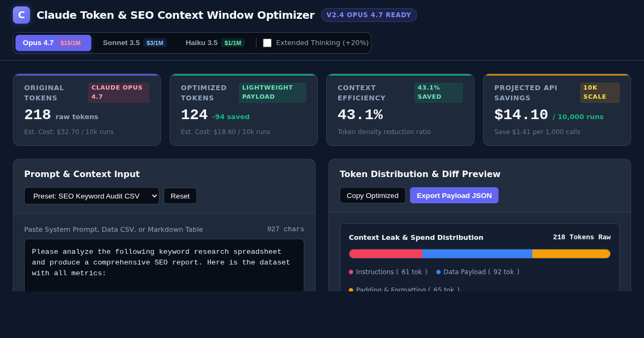This screenshot has height=338, width=644.
Task: Click the 10K SCALE badge
Action: click(600, 92)
